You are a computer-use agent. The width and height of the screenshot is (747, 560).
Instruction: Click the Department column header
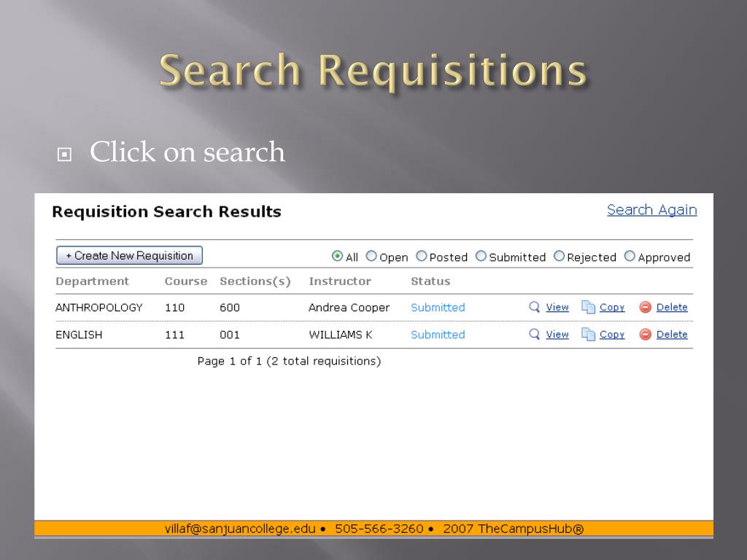point(93,281)
